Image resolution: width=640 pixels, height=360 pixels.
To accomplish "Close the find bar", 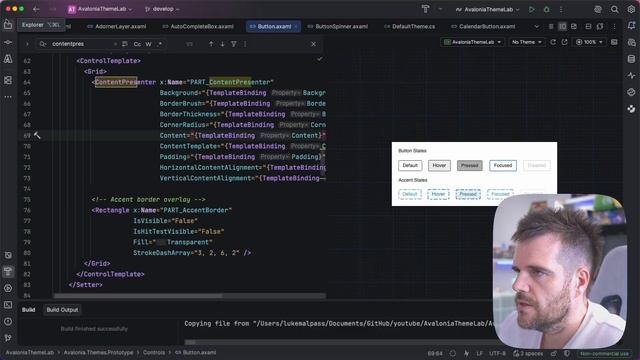I will 313,44.
